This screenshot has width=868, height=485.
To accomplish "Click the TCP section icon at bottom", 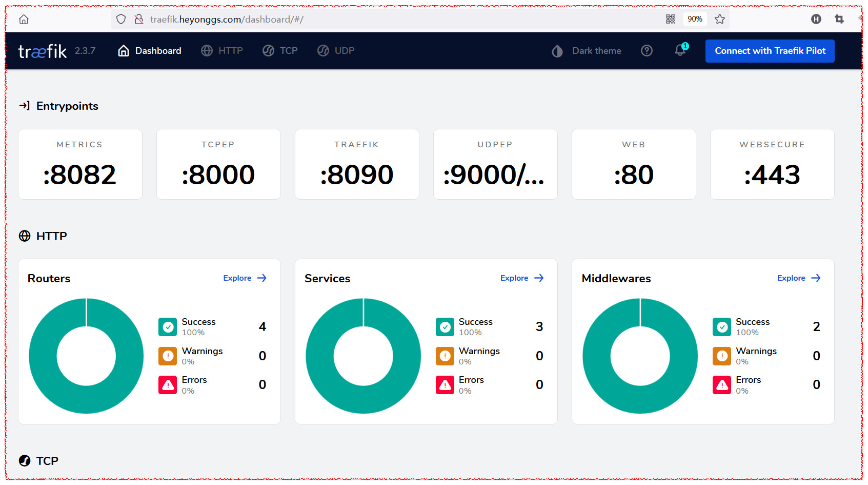I will pos(25,461).
